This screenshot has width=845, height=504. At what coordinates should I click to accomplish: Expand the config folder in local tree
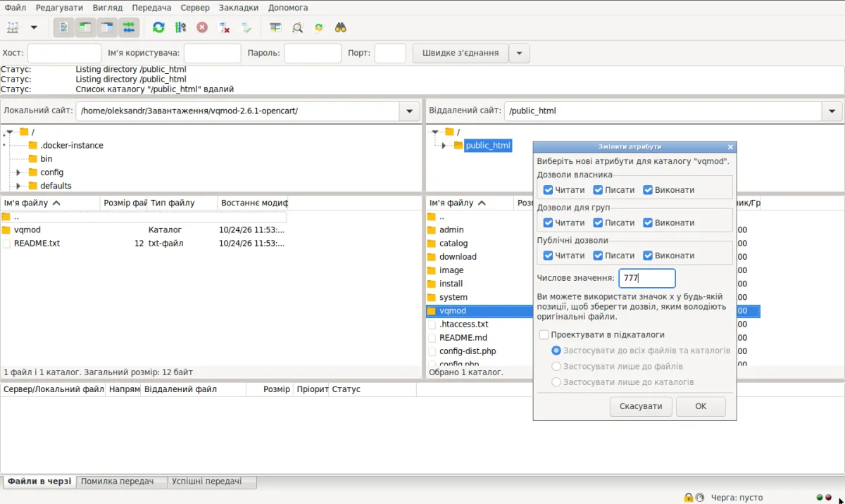pyautogui.click(x=18, y=172)
